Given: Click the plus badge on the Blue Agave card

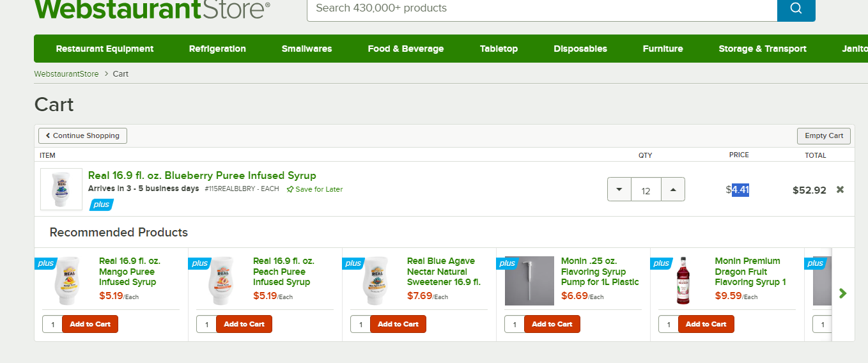Looking at the screenshot, I should click(x=353, y=263).
